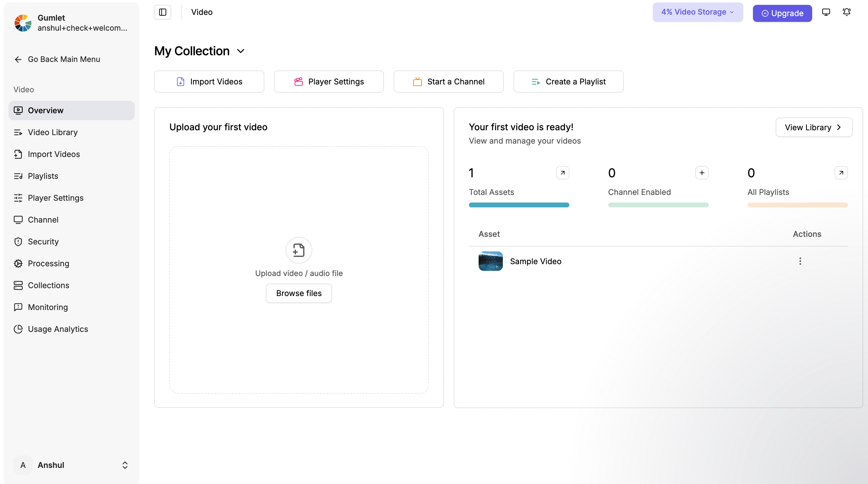Open Usage Analytics in the sidebar

71,329
